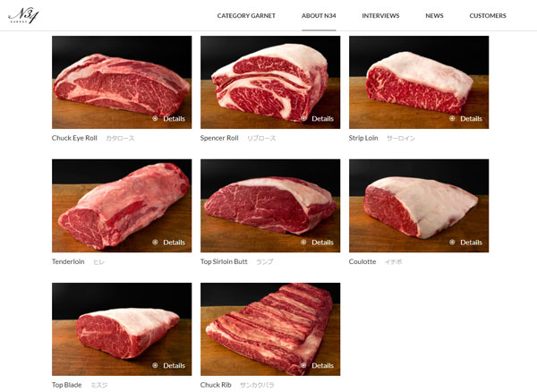
Task: Click the plus icon on Strip Loin image
Action: tap(452, 118)
